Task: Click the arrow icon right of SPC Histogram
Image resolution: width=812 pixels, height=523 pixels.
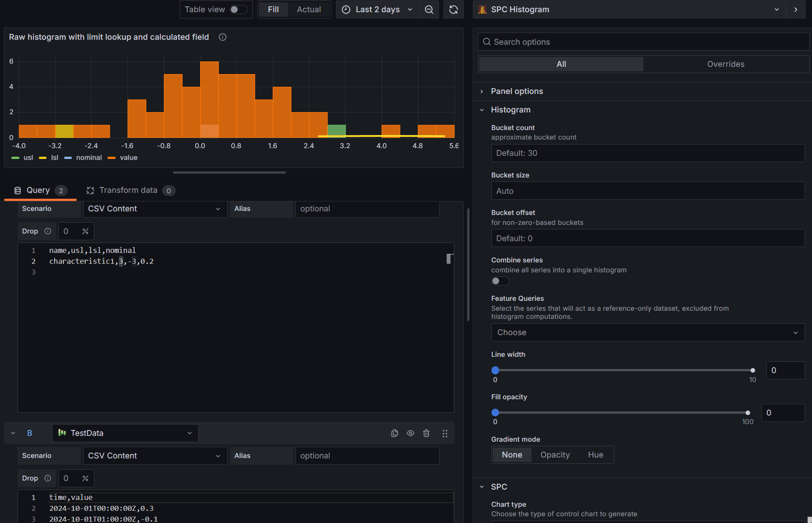Action: click(x=796, y=9)
